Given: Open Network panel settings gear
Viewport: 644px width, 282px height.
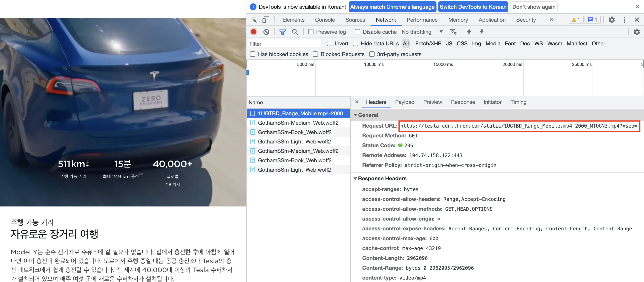Looking at the screenshot, I should [x=636, y=32].
